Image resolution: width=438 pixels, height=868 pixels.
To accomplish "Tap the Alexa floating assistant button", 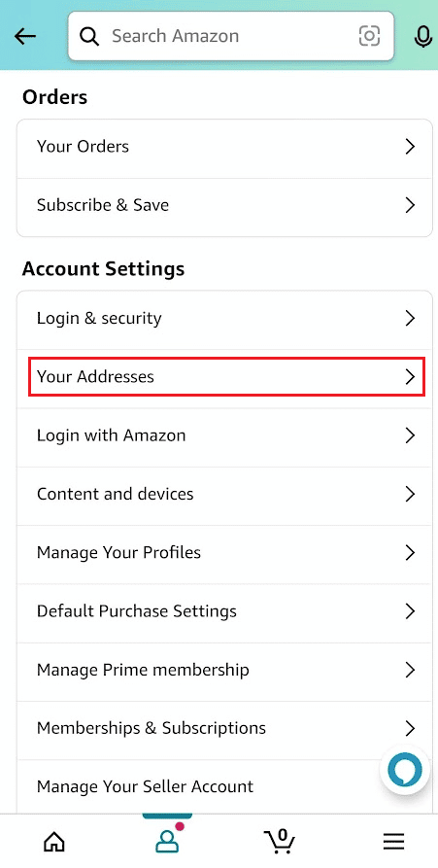I will pos(404,770).
